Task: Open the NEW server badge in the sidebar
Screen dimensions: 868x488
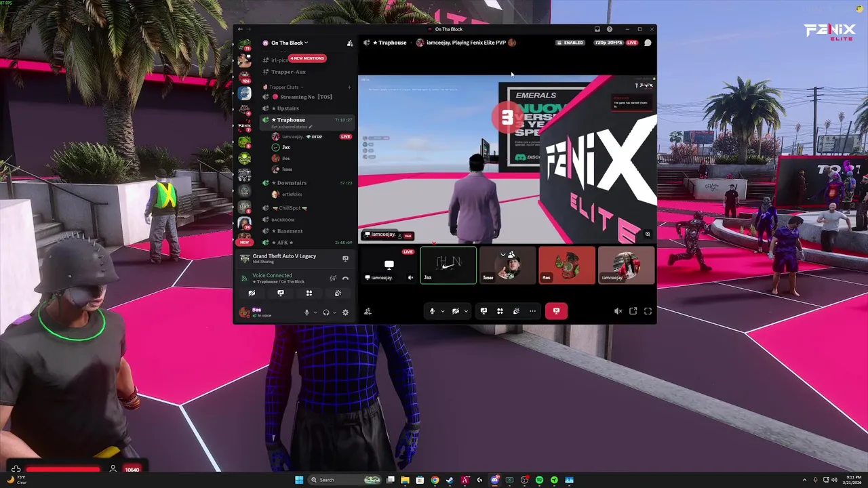Action: pos(244,242)
